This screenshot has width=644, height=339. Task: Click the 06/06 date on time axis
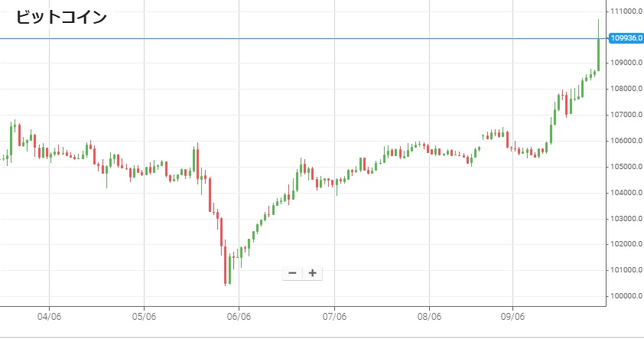tap(239, 315)
